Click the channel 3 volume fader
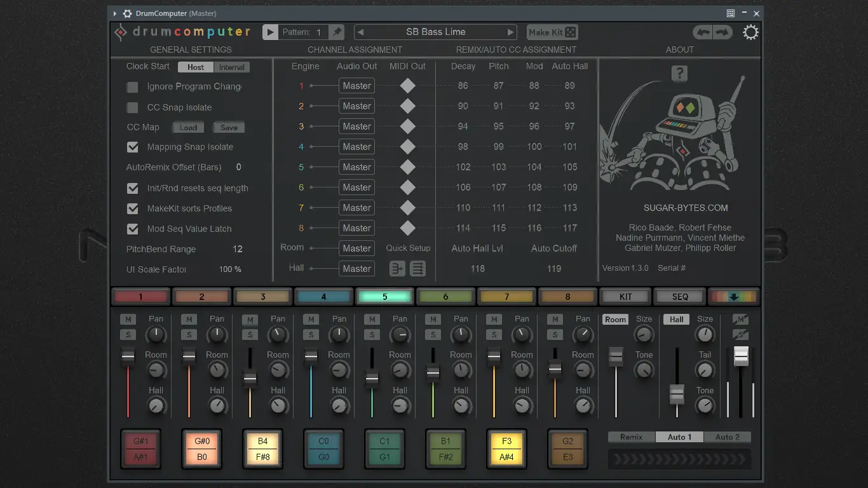This screenshot has height=488, width=868. [x=250, y=379]
